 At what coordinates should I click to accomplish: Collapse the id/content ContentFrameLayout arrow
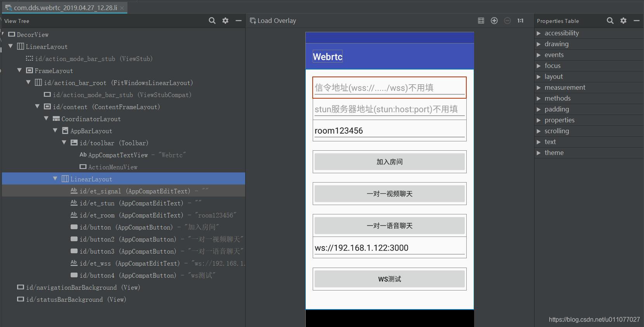(37, 106)
